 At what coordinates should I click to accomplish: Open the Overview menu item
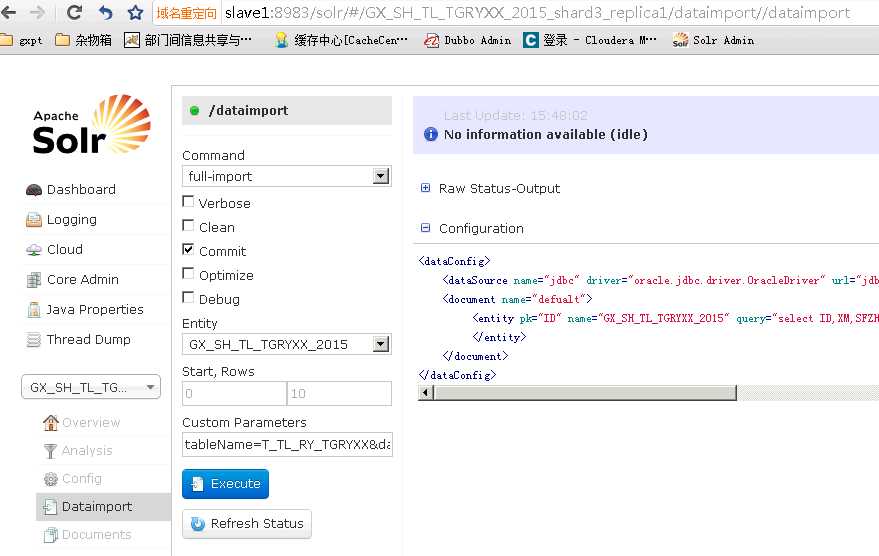tap(90, 423)
